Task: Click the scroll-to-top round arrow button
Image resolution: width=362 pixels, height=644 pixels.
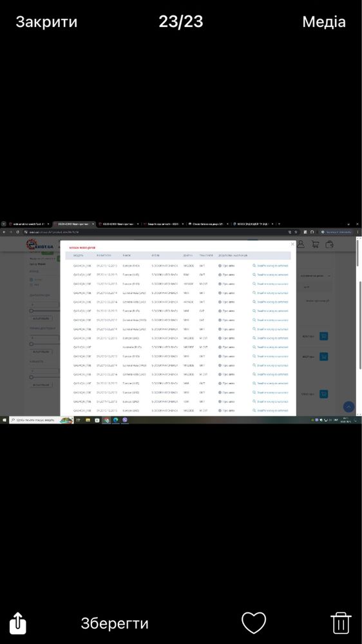Action: pyautogui.click(x=348, y=407)
